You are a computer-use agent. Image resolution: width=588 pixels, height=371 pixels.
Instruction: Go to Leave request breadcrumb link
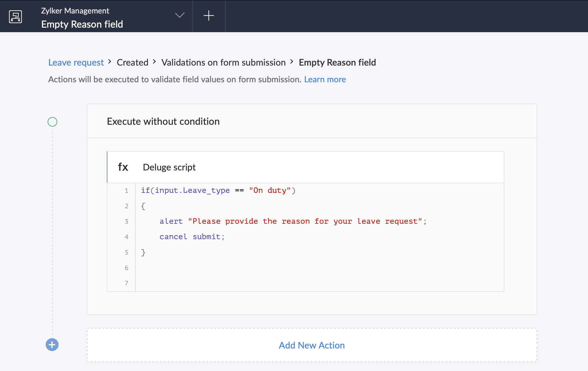pyautogui.click(x=76, y=62)
